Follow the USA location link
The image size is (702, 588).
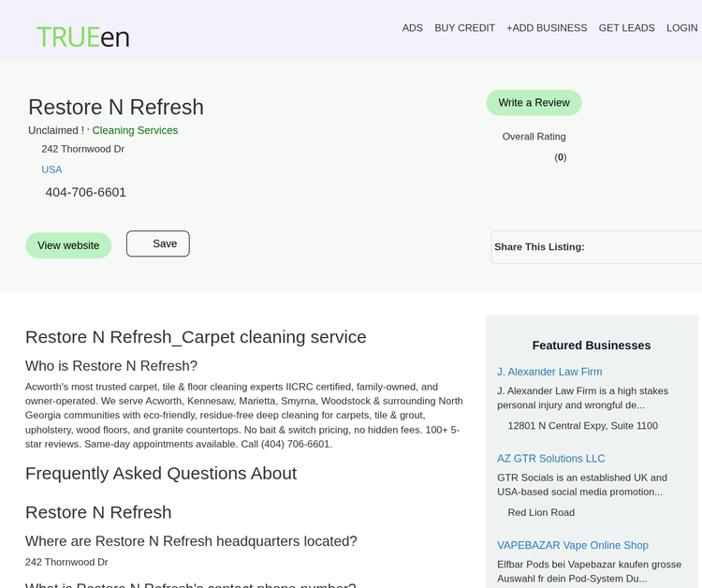51,169
